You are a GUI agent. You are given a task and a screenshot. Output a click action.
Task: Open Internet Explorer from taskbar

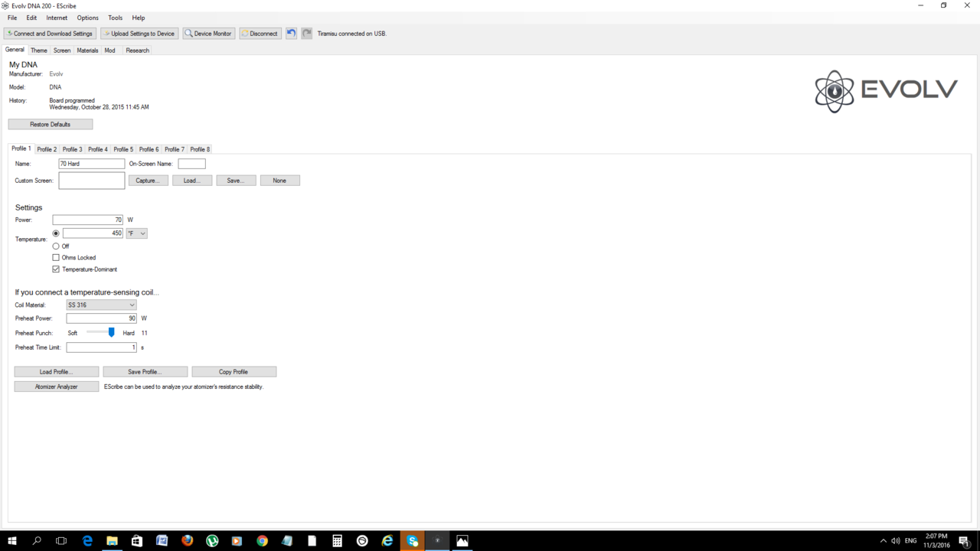point(387,541)
